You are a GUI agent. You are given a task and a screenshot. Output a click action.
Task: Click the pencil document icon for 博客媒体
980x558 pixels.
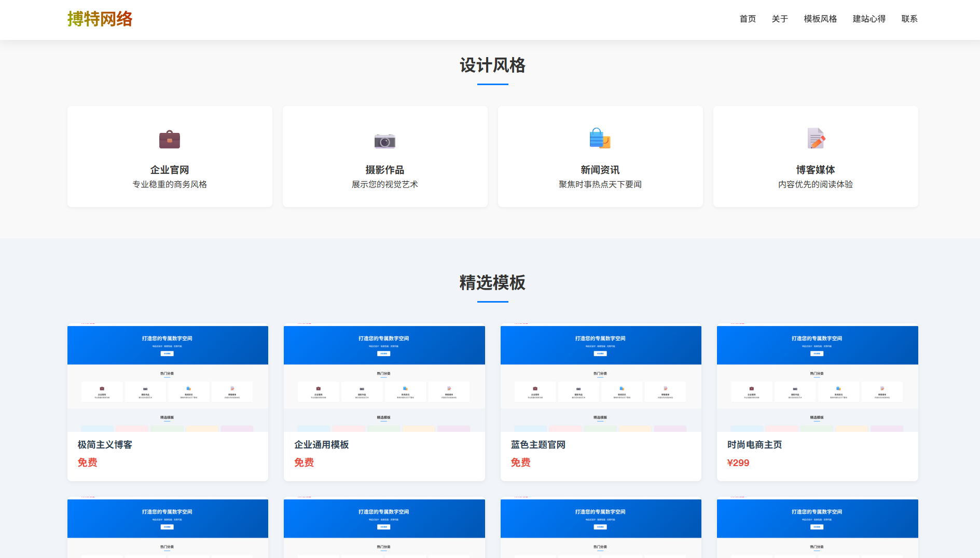coord(816,139)
